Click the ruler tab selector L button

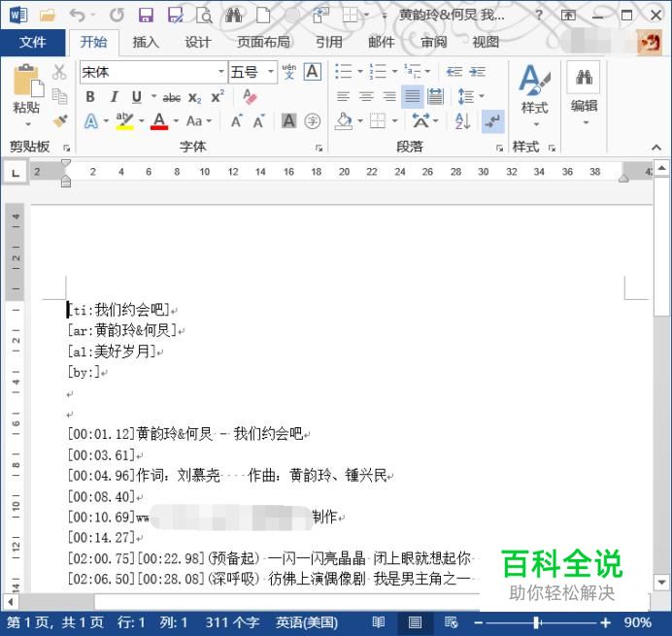(x=16, y=173)
